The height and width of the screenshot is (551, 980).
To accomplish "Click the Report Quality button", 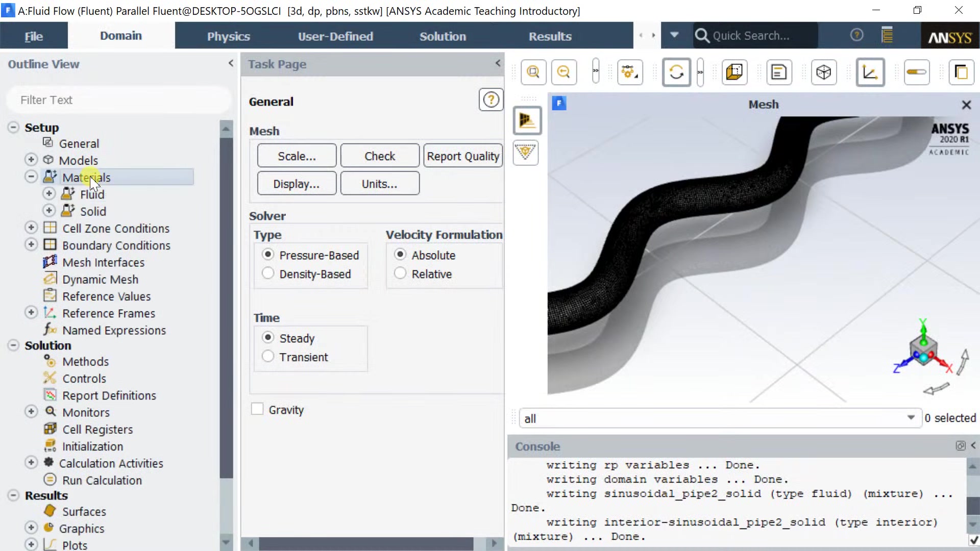I will pyautogui.click(x=462, y=156).
